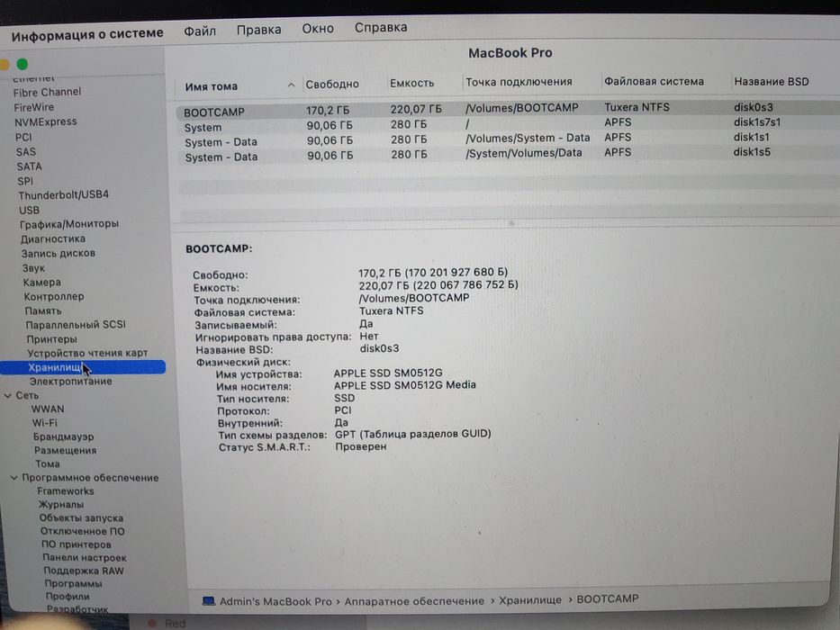The height and width of the screenshot is (630, 840).
Task: Select Fibre Channel in sidebar
Action: (47, 92)
